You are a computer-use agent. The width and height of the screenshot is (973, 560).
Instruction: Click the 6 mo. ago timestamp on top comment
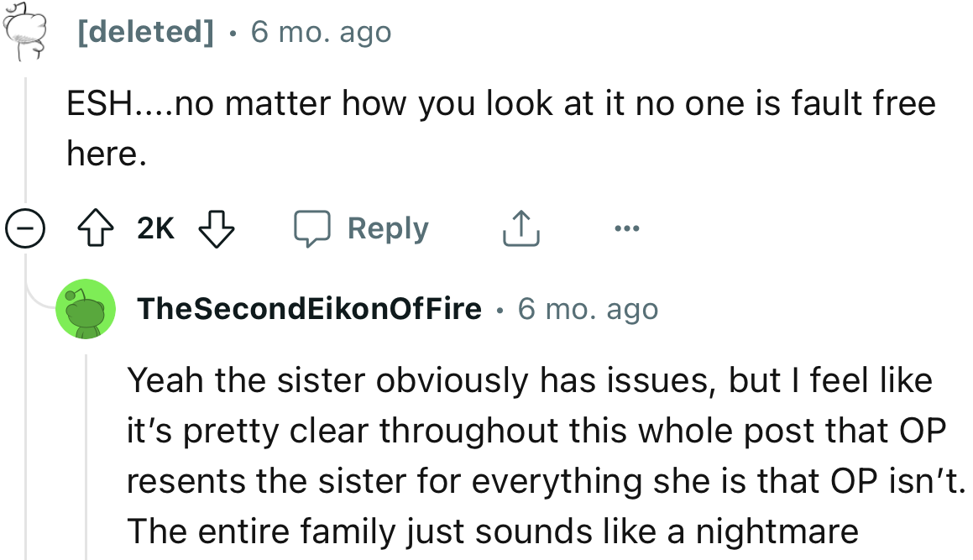[x=320, y=32]
